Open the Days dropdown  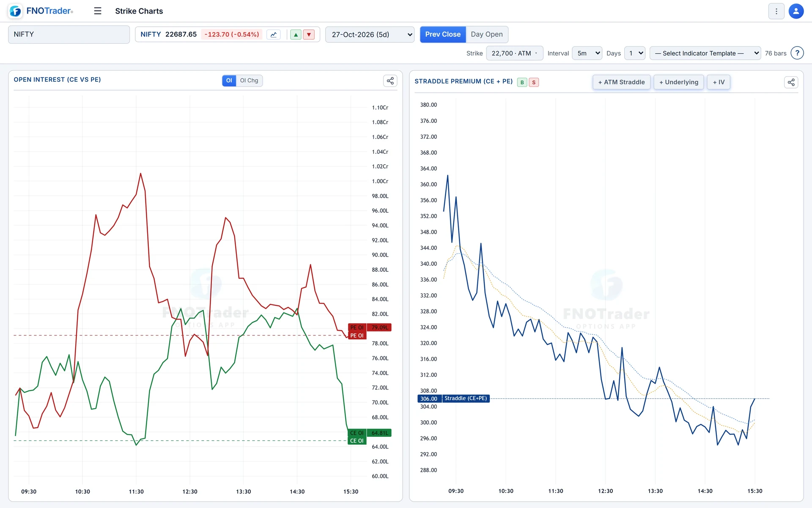click(x=635, y=53)
